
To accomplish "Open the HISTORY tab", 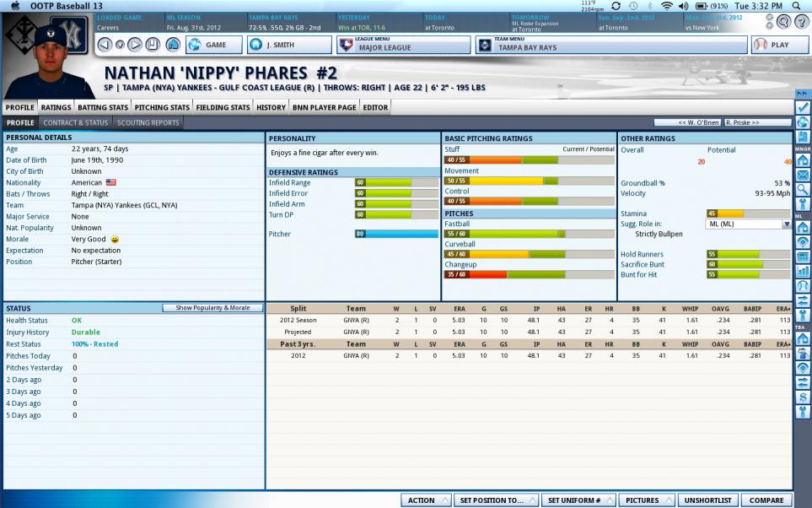I will [271, 107].
